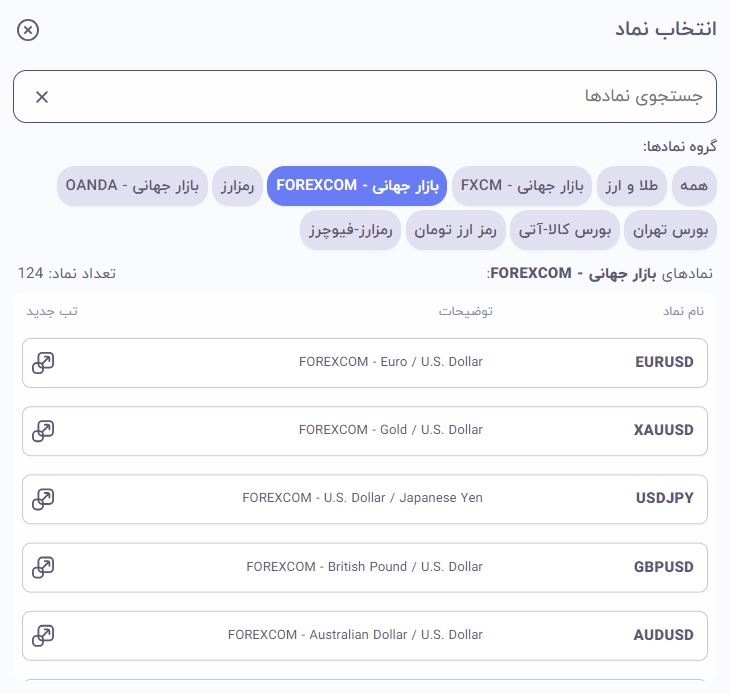
Task: Click 'FOREXCOM - Gold / U.S. Dollar' description
Action: pos(391,430)
